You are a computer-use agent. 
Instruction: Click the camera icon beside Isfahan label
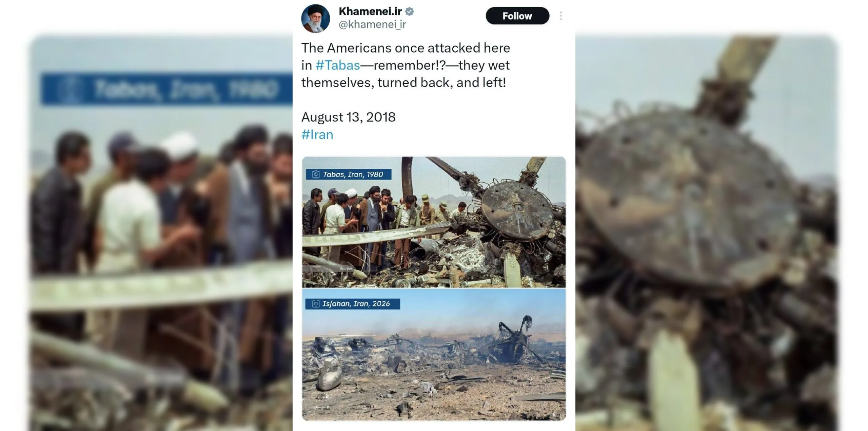(x=316, y=304)
